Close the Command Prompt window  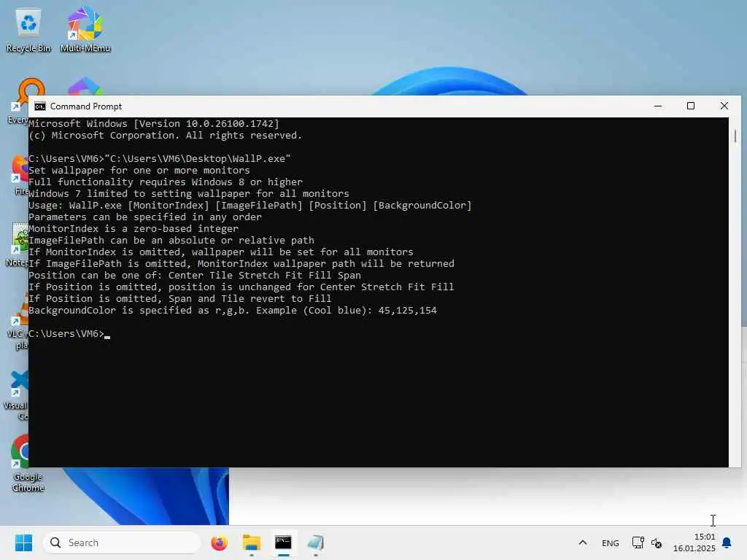[724, 106]
